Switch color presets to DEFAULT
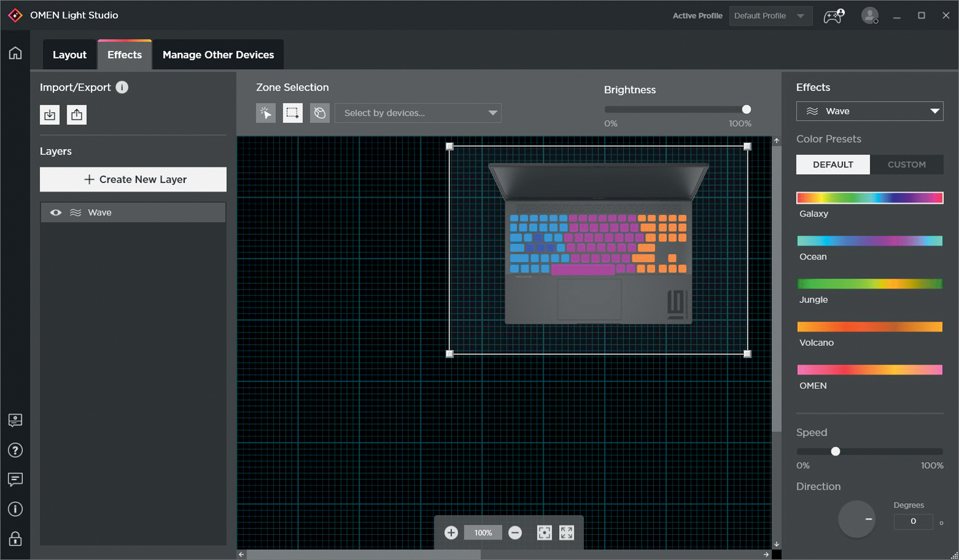The image size is (959, 560). [833, 164]
